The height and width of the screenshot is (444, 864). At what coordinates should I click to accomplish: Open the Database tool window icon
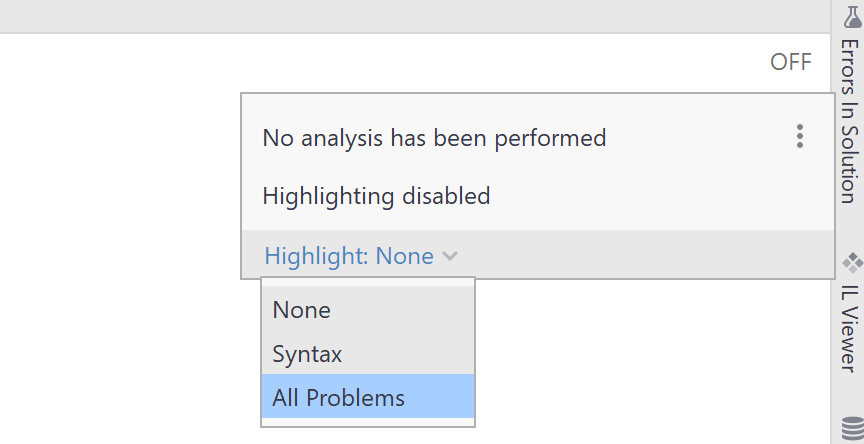pos(853,430)
